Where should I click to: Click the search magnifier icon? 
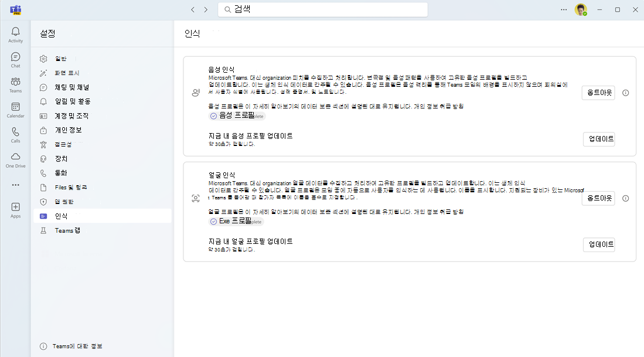tap(227, 9)
